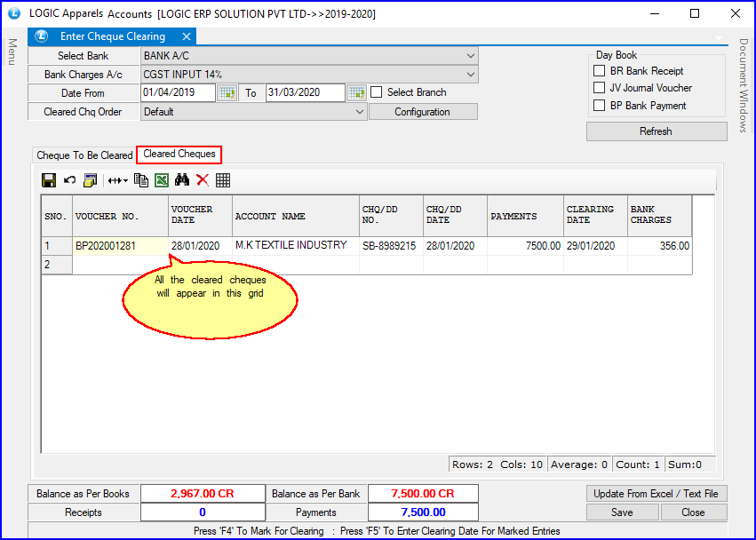The height and width of the screenshot is (540, 756).
Task: Open the Bank Charges A/c dropdown
Action: (x=471, y=75)
